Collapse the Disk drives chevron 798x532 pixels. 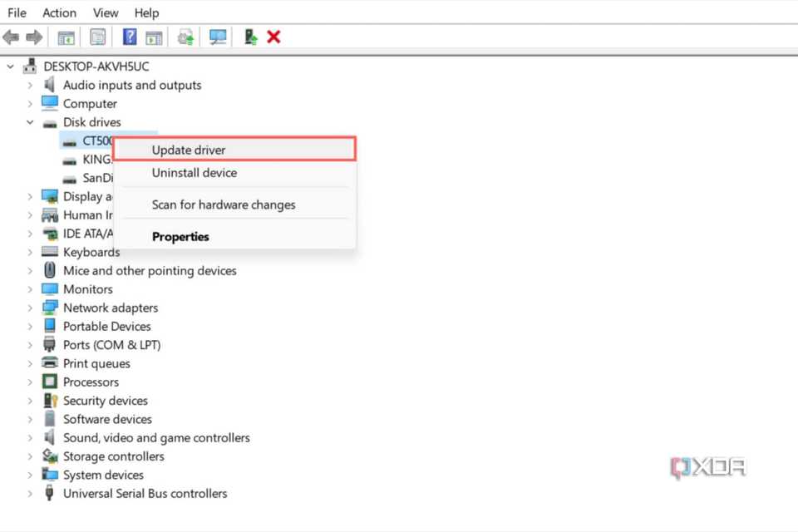30,122
